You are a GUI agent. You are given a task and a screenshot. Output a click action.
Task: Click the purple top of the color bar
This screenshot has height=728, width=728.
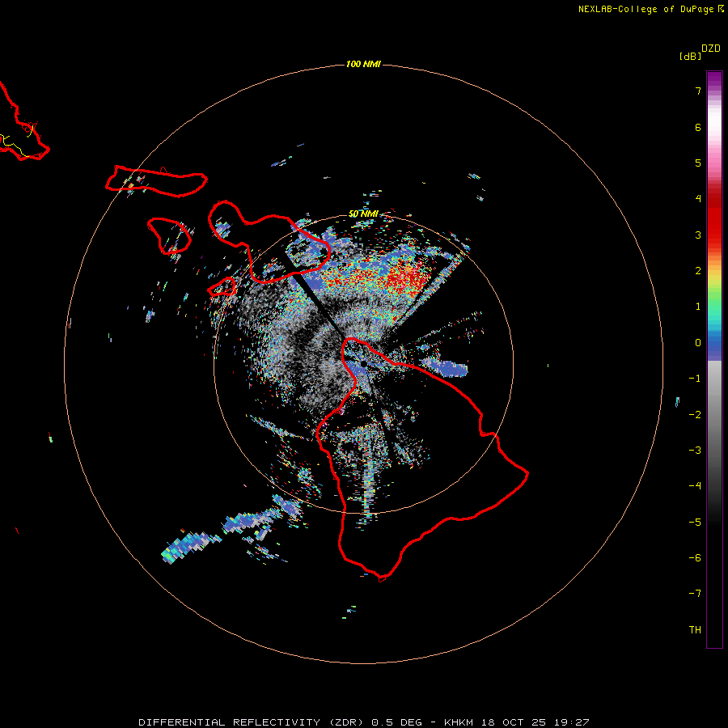pyautogui.click(x=714, y=79)
